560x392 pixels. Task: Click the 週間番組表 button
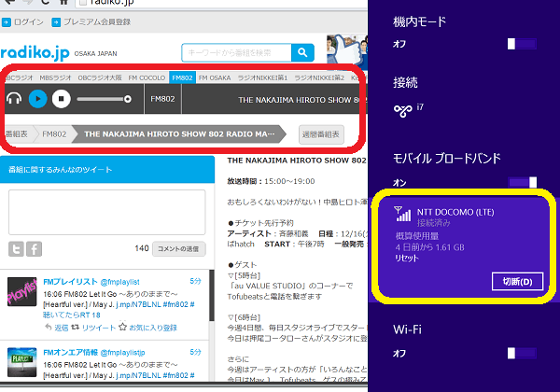tap(321, 134)
